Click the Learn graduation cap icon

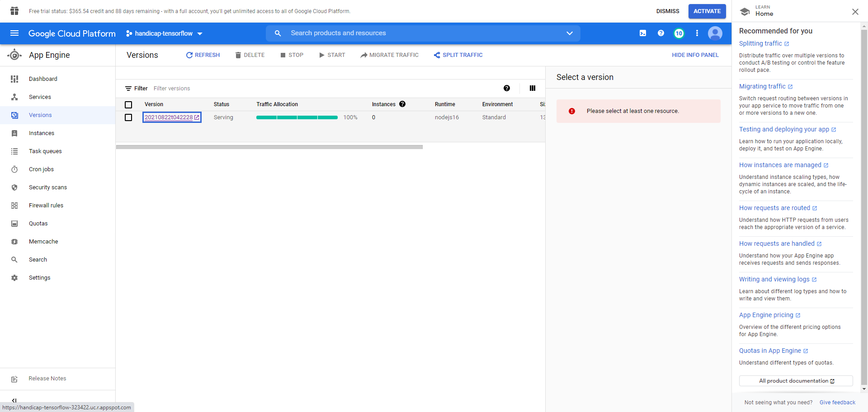[745, 12]
